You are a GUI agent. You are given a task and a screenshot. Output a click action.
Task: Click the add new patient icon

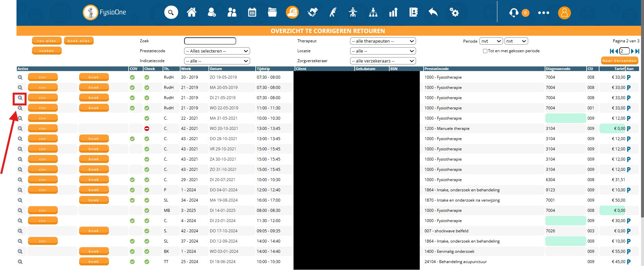pos(212,13)
